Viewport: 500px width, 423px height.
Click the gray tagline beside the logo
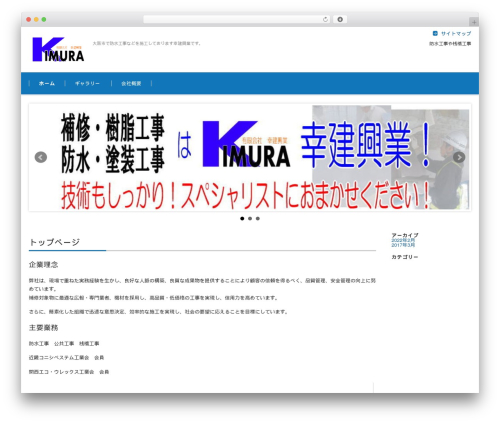[x=147, y=43]
